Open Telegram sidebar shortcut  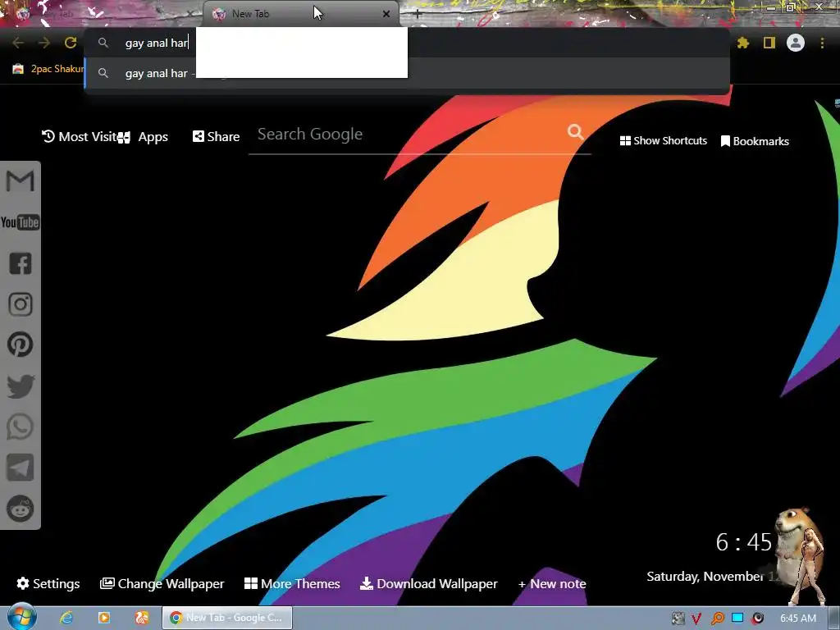[x=21, y=468]
